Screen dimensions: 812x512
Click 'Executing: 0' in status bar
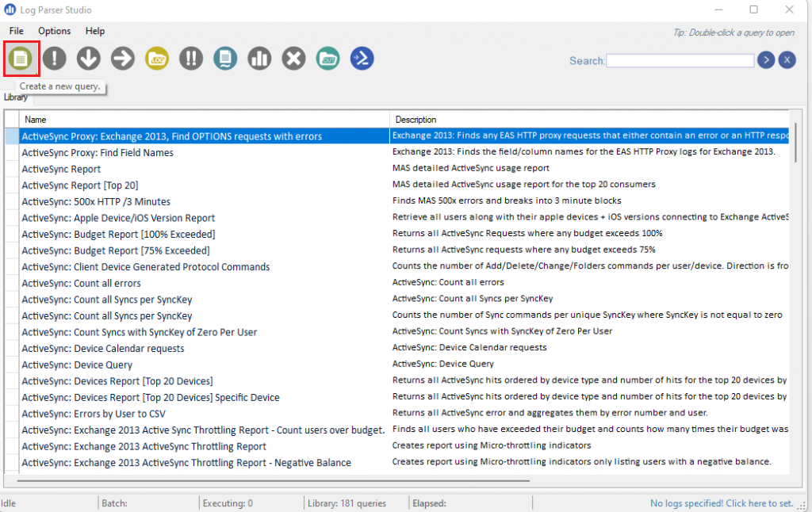click(228, 503)
